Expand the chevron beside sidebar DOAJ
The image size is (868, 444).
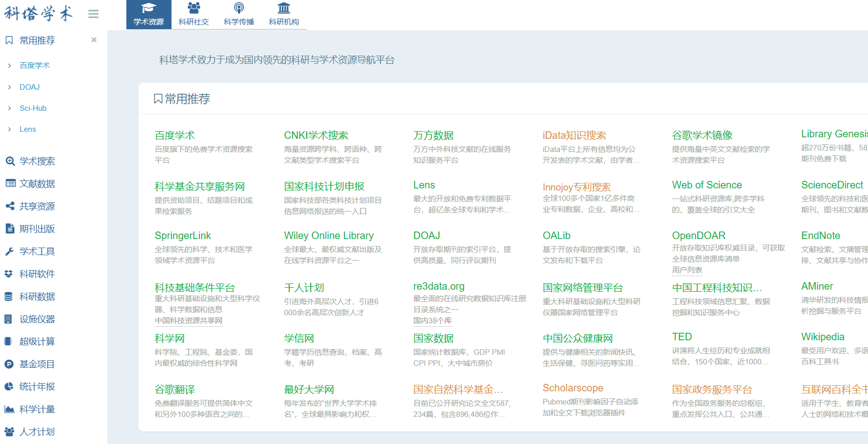coord(10,87)
